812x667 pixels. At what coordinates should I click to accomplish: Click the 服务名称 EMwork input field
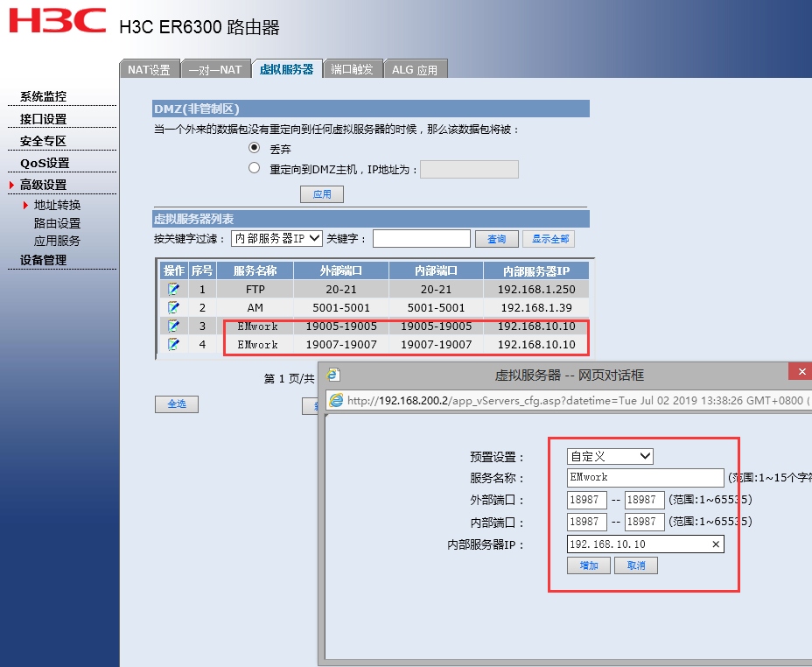(x=645, y=477)
